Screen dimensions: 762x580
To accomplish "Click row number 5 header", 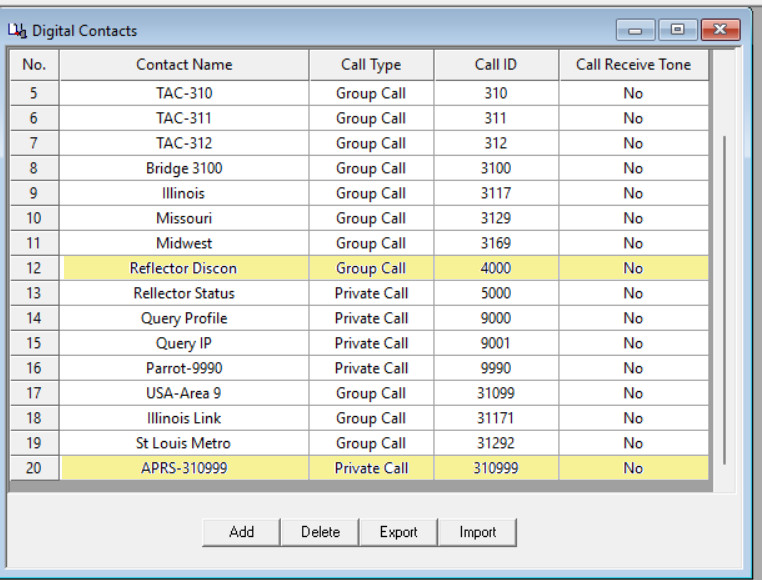I will (x=34, y=93).
